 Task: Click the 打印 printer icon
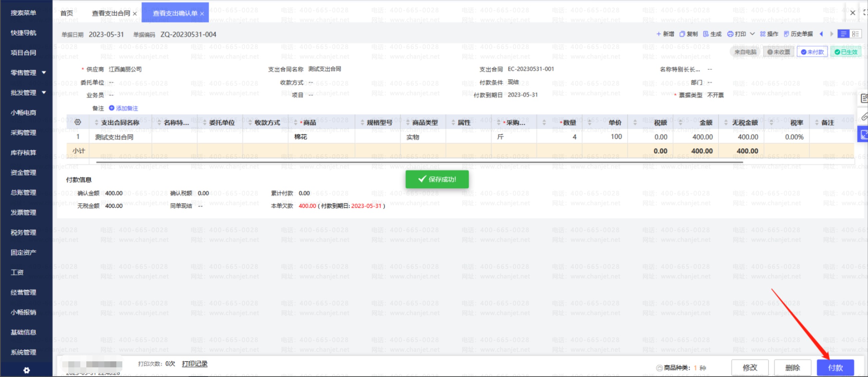(730, 34)
